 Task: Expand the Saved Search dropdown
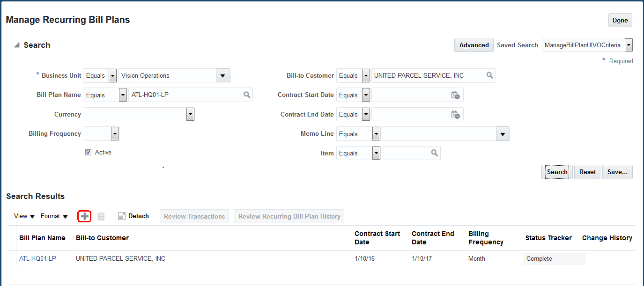[x=629, y=45]
